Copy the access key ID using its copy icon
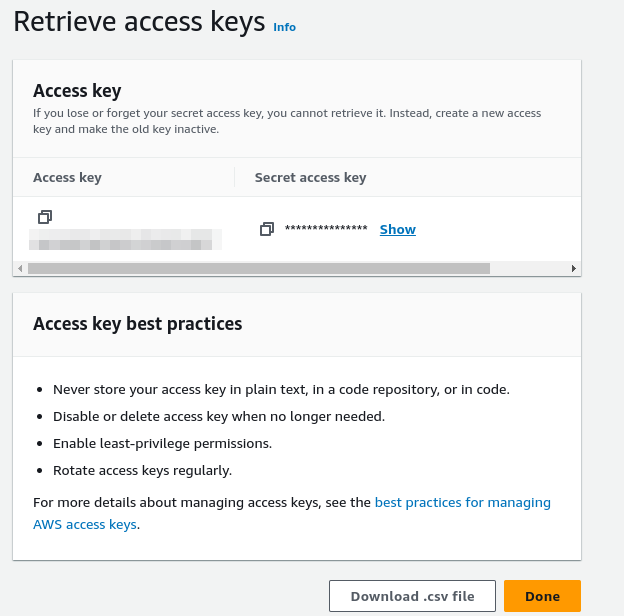624x616 pixels. [44, 216]
